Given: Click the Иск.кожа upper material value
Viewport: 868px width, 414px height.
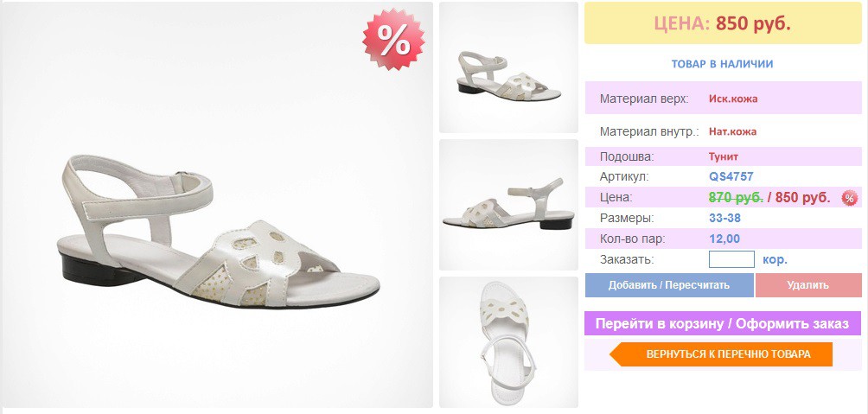Looking at the screenshot, I should 733,99.
